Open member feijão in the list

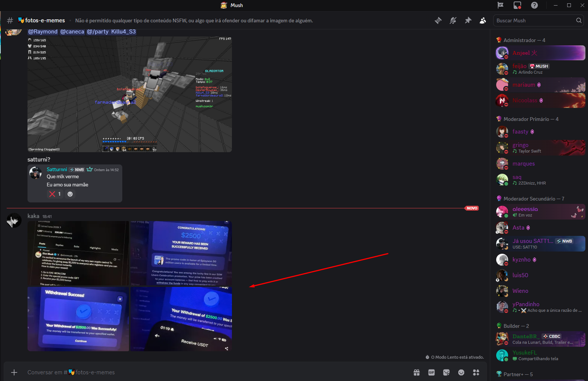point(540,69)
